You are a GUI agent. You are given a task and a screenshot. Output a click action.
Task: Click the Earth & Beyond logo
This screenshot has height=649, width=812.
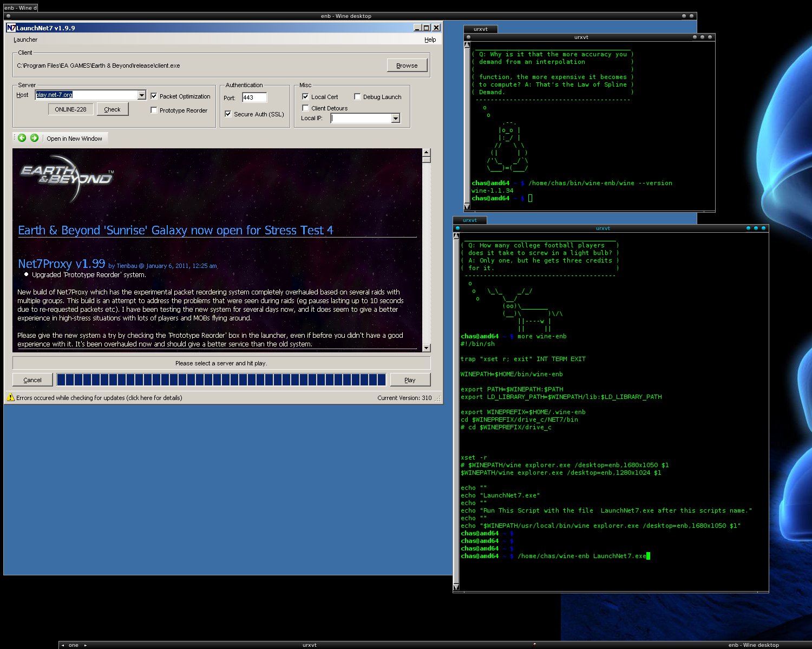tap(67, 178)
